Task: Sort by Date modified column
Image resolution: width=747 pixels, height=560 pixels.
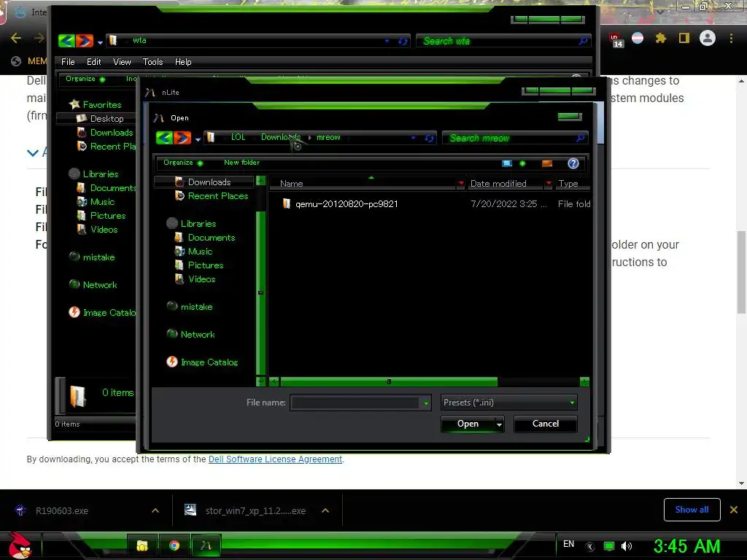Action: (x=498, y=183)
